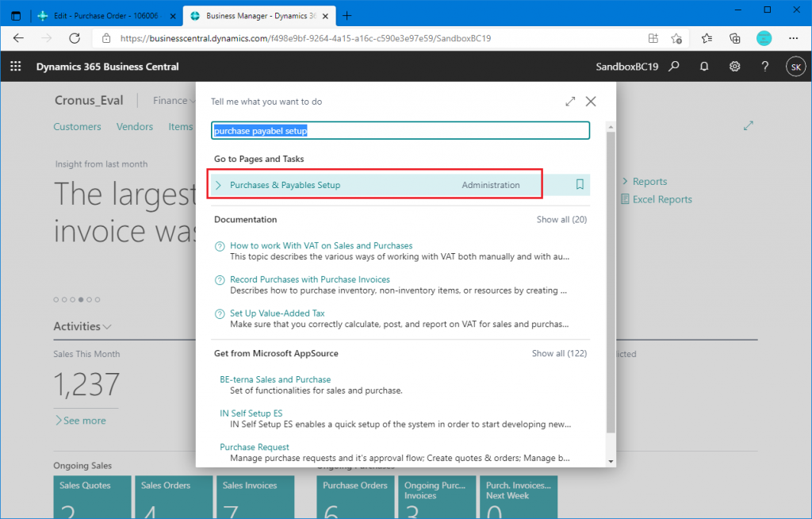Open IN Self Setup ES app
The height and width of the screenshot is (519, 812).
coord(251,413)
